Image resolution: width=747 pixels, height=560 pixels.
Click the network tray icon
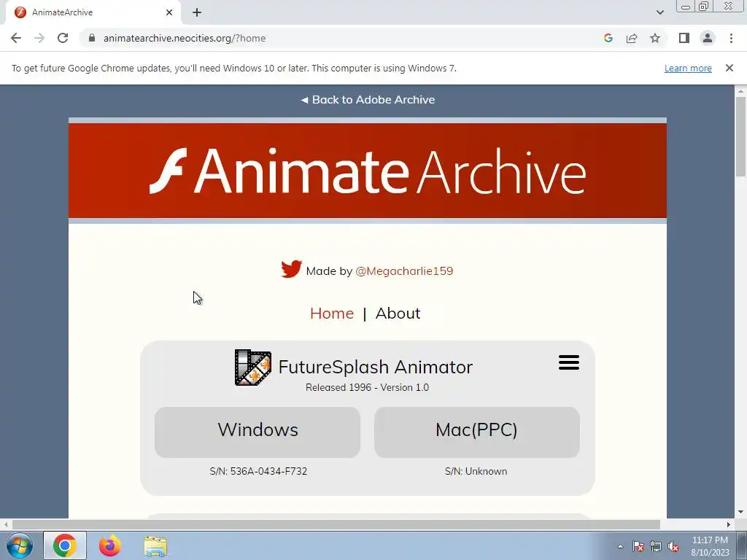coord(656,546)
